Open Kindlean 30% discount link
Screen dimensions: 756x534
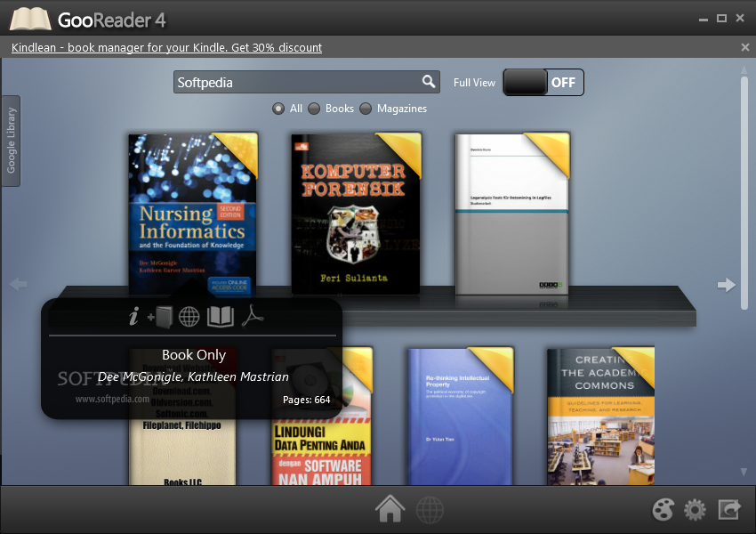(167, 47)
